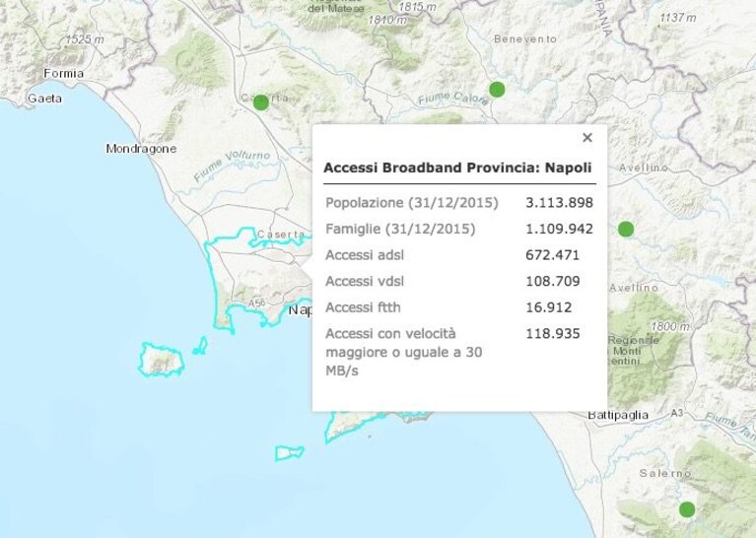Click the Mondragone map label
Screen dimensions: 756x538
pyautogui.click(x=141, y=149)
